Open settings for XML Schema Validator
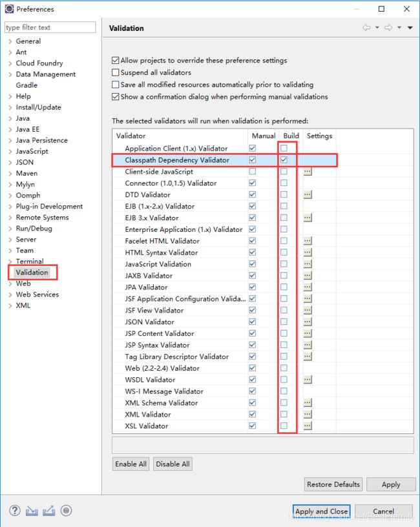 pyautogui.click(x=308, y=402)
